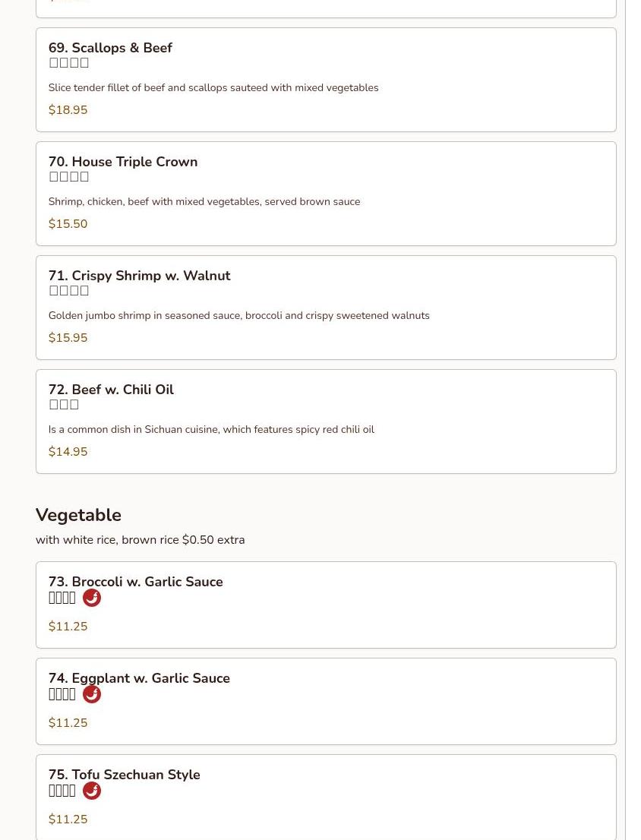Select 74. Eggplant w. Garlic Sauce
The width and height of the screenshot is (641, 840).
click(326, 701)
